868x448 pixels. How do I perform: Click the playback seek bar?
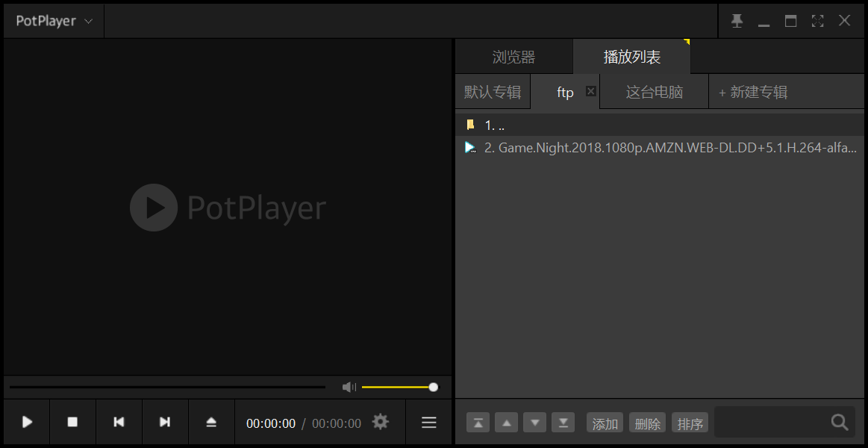pyautogui.click(x=167, y=387)
